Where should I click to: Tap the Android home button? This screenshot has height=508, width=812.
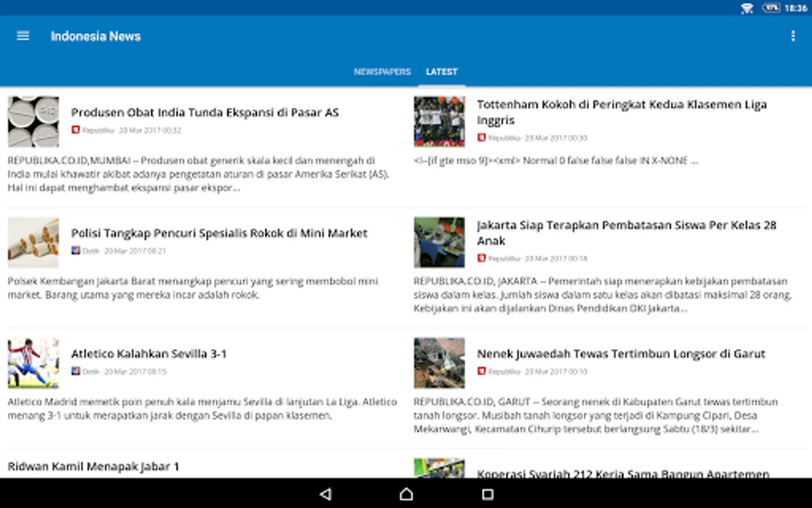coord(406,494)
